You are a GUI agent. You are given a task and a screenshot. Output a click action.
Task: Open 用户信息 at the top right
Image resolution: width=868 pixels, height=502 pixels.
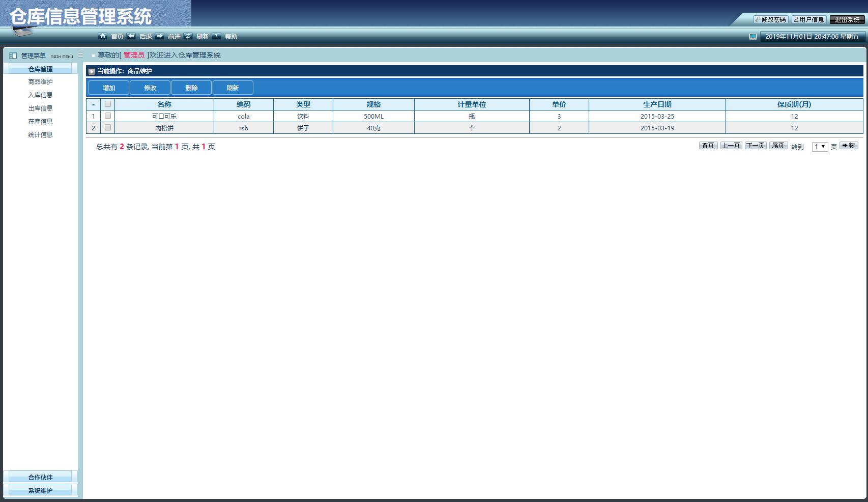pyautogui.click(x=808, y=19)
